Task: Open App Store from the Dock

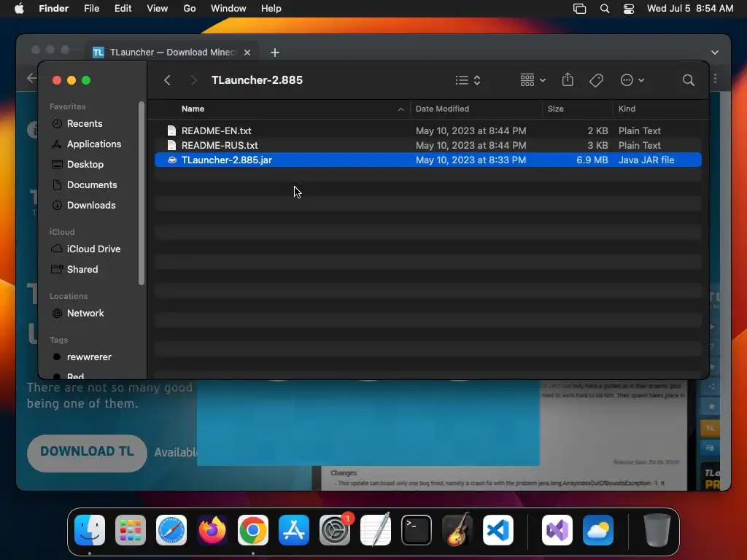Action: tap(294, 530)
